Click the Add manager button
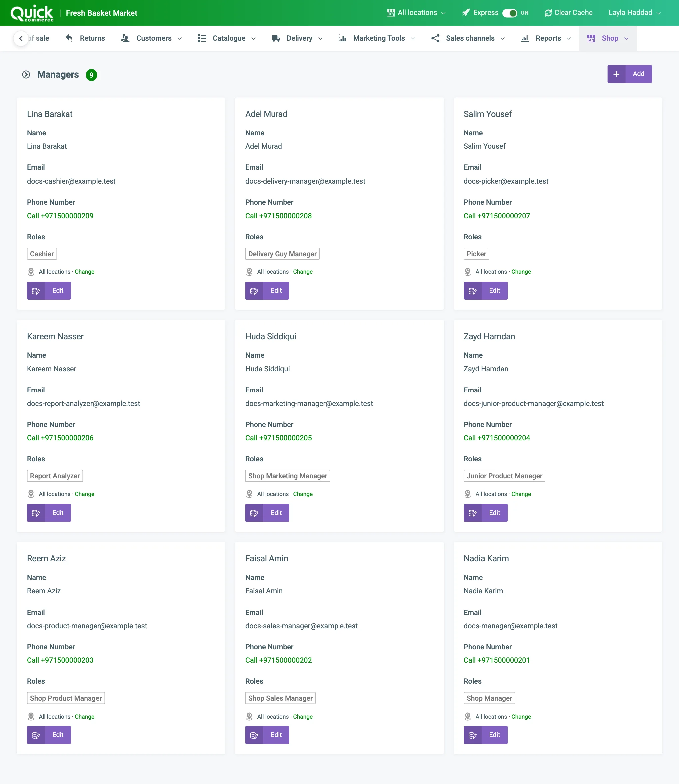The height and width of the screenshot is (784, 679). [630, 74]
